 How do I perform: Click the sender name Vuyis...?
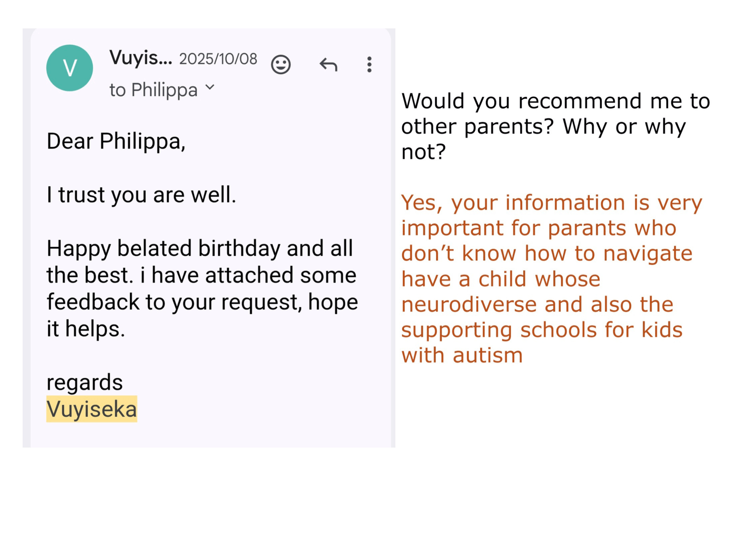(141, 58)
